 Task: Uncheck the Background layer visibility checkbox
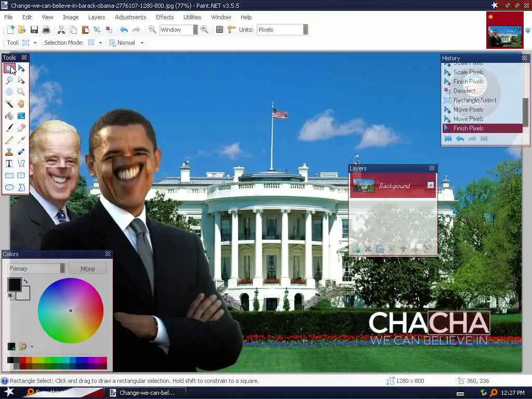[x=431, y=185]
